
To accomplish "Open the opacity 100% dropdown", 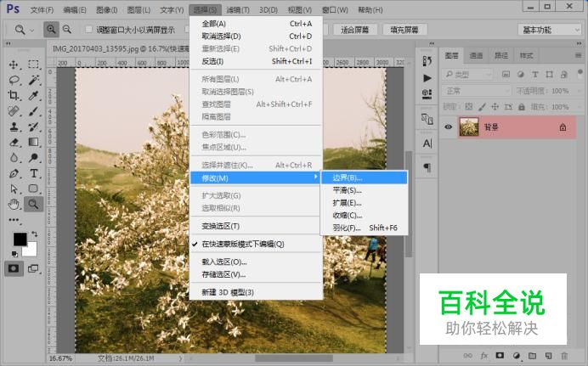I will [x=578, y=91].
